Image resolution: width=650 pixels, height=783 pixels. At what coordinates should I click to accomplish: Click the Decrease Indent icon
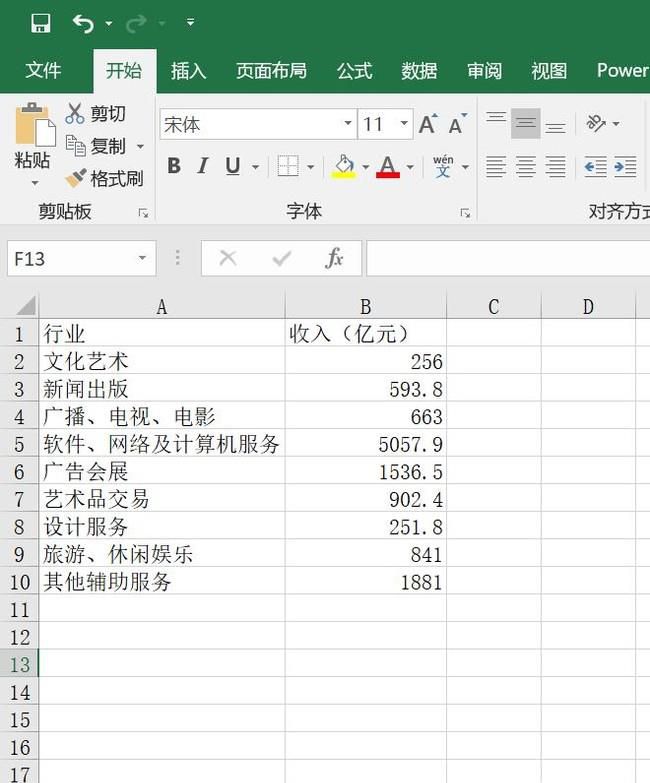coord(595,167)
